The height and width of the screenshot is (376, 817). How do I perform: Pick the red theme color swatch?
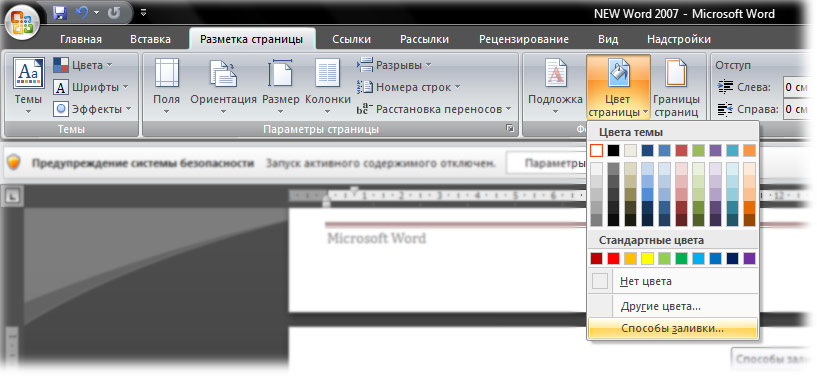pyautogui.click(x=681, y=151)
